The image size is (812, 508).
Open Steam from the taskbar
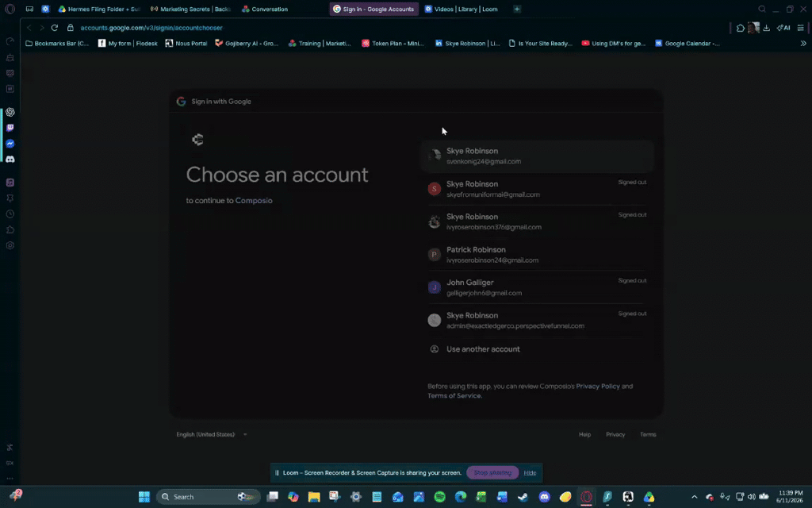click(523, 497)
